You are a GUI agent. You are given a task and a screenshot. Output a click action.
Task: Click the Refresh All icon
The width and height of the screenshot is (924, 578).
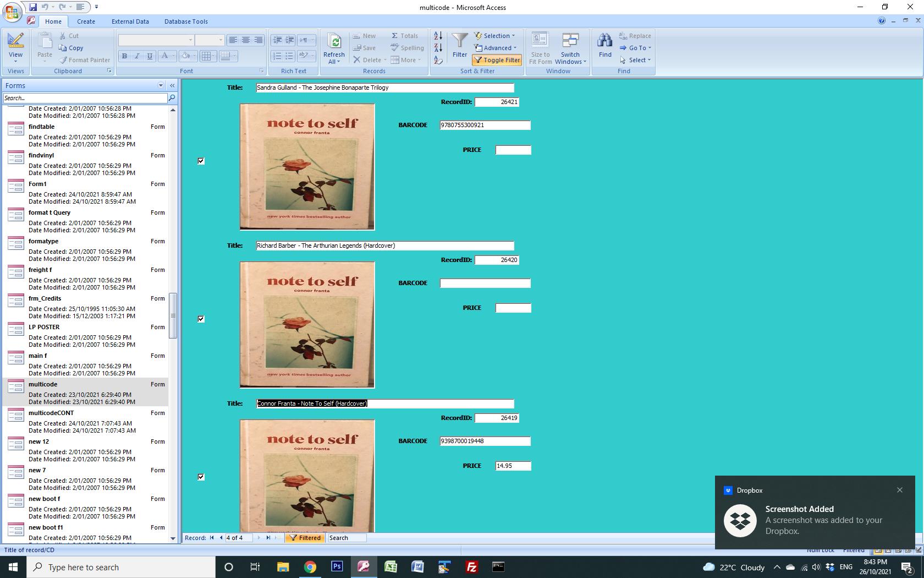(334, 41)
